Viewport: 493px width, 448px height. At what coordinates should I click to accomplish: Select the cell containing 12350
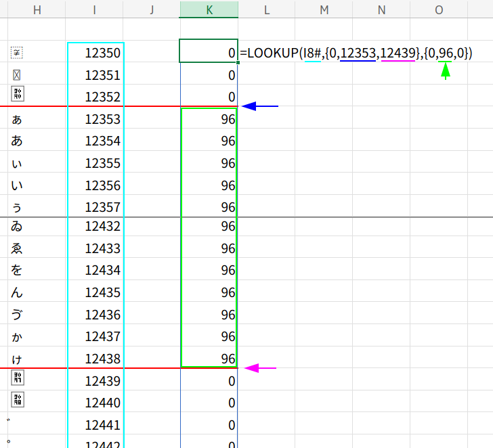pyautogui.click(x=95, y=53)
